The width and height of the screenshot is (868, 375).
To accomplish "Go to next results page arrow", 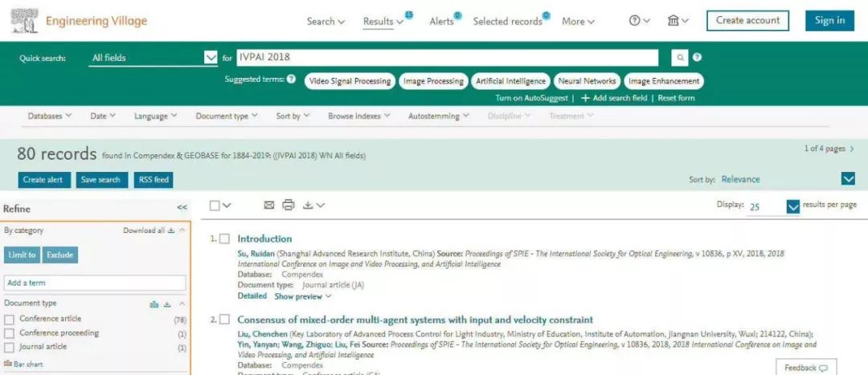I will (x=851, y=149).
